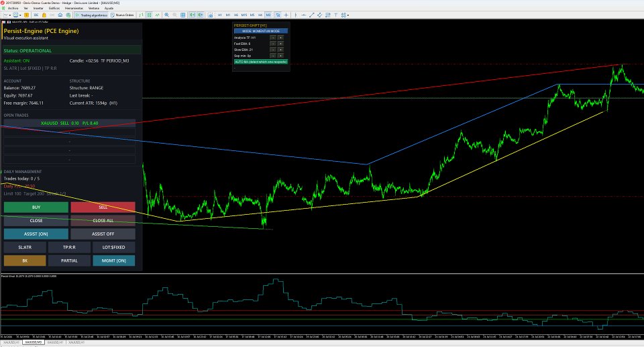The width and height of the screenshot is (644, 347).
Task: Select the M15 timeframe button
Action: 244,15
